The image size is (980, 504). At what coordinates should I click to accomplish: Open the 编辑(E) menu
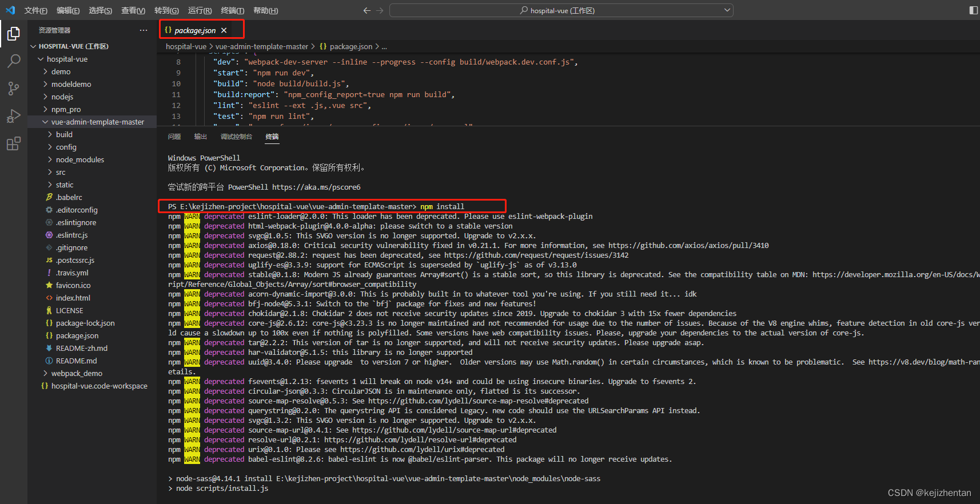tap(68, 10)
